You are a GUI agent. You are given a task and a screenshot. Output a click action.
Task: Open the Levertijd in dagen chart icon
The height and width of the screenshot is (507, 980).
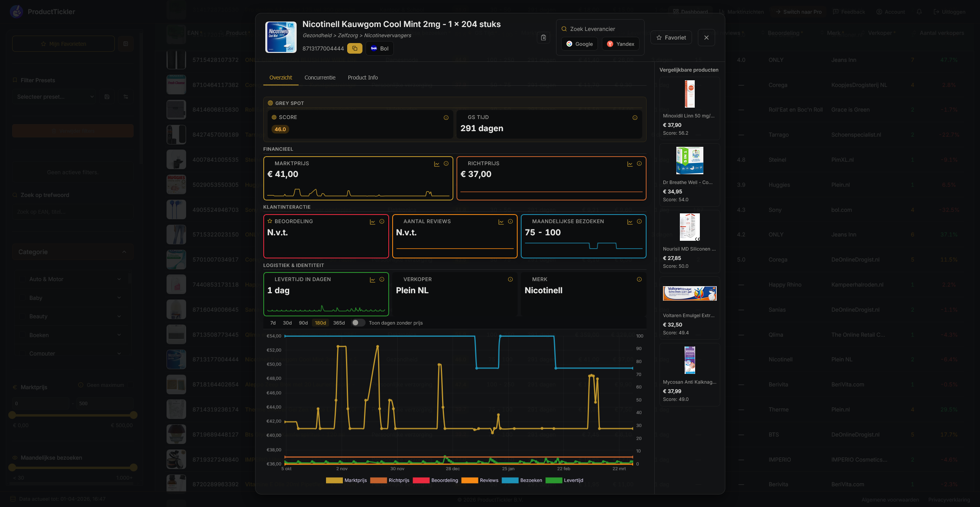coord(372,280)
